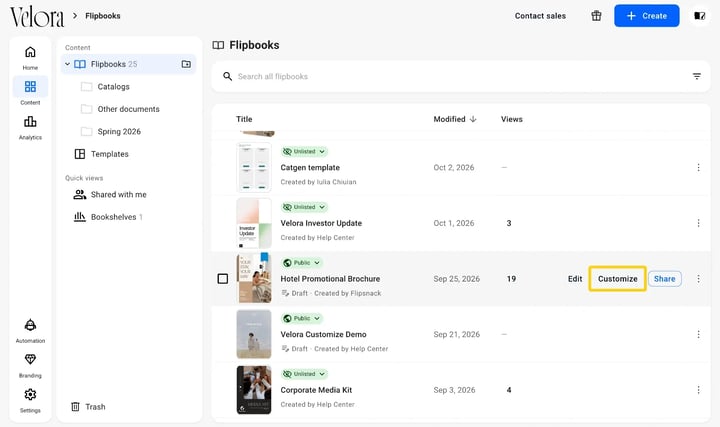Click the Oct 2, 2026 date cell
This screenshot has width=720, height=427.
pyautogui.click(x=454, y=168)
